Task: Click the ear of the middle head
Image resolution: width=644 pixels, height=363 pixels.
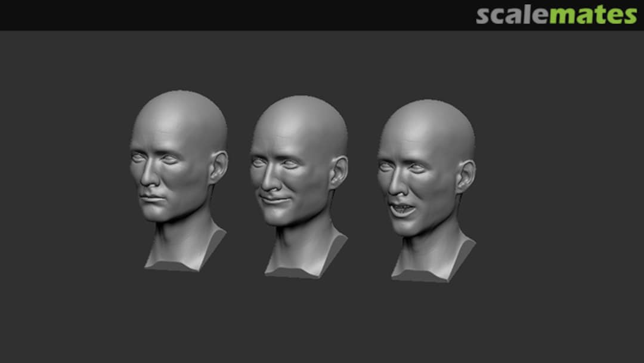Action: pyautogui.click(x=339, y=173)
